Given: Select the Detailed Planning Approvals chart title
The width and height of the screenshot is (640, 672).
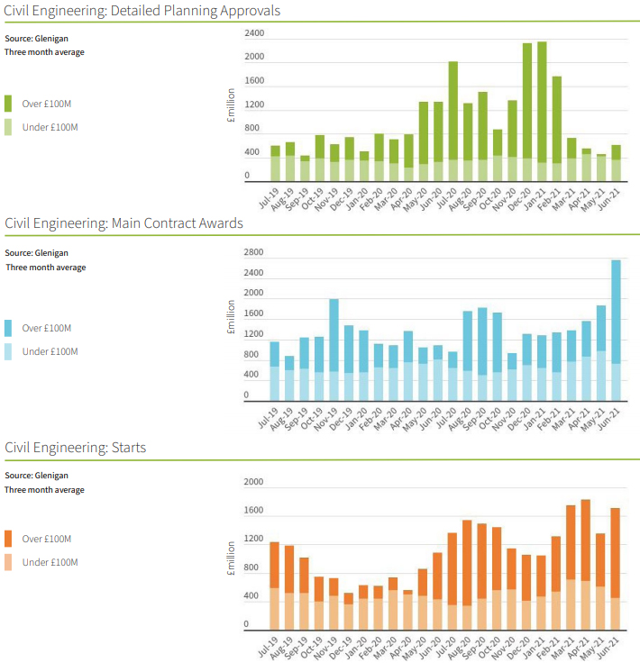Looking at the screenshot, I should (142, 12).
